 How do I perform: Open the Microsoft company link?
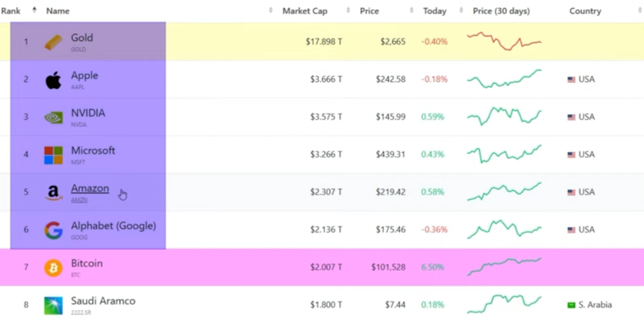93,151
